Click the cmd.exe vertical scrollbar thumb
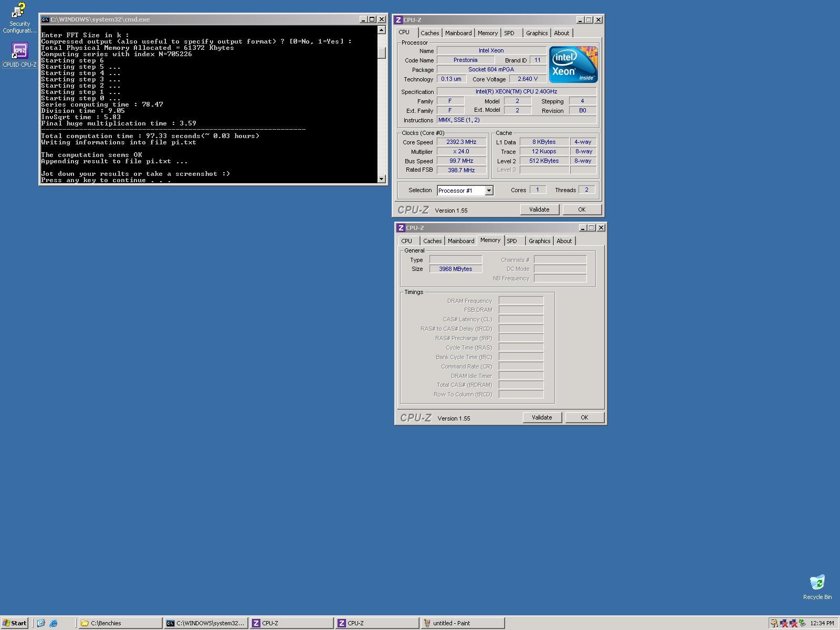840x630 pixels. coord(382,53)
